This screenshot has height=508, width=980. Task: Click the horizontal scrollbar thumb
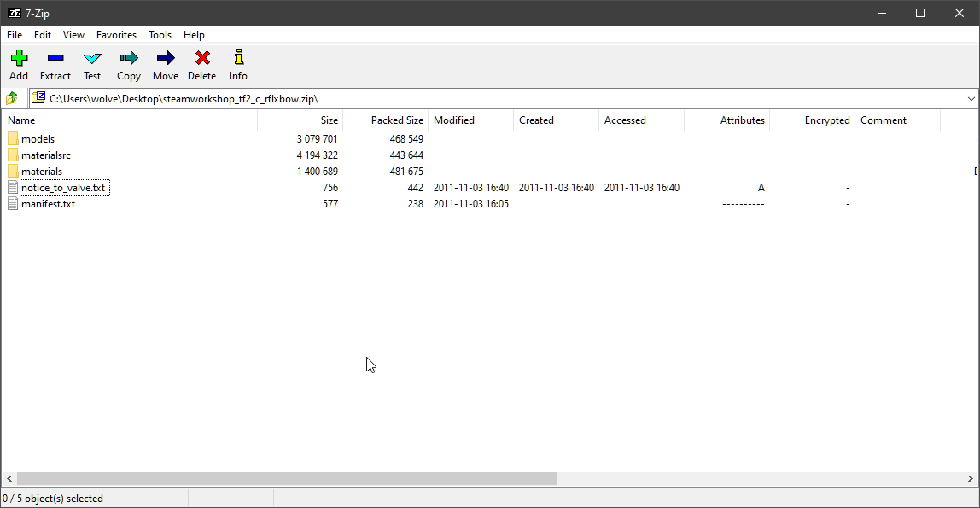tap(287, 479)
